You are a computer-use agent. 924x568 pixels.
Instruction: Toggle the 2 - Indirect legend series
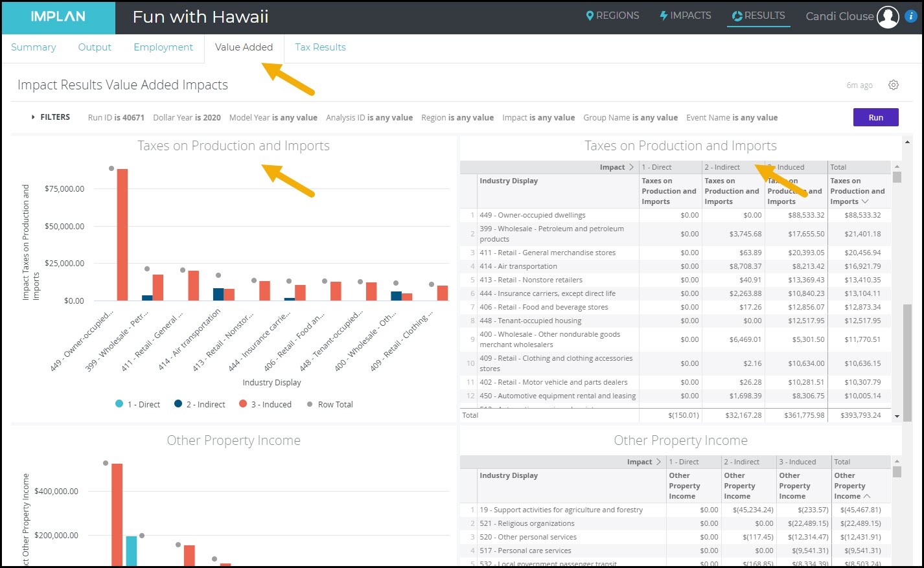(x=178, y=404)
